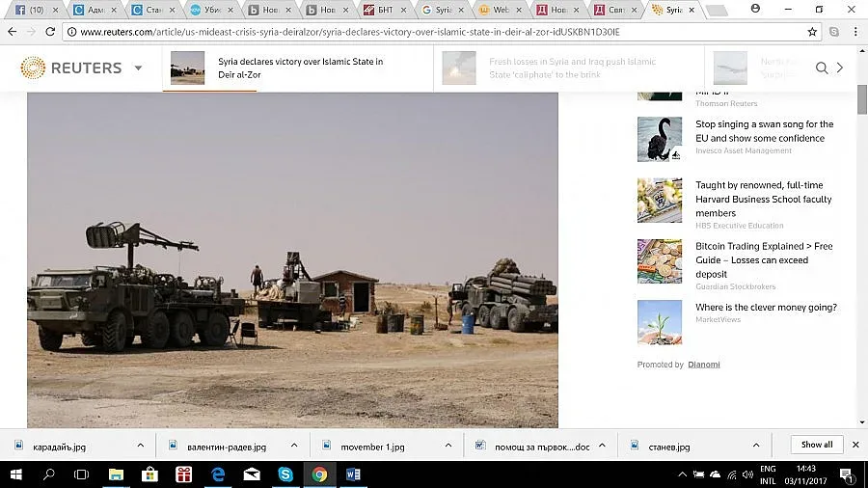Bookmark this page with the star icon
868x488 pixels.
(812, 32)
